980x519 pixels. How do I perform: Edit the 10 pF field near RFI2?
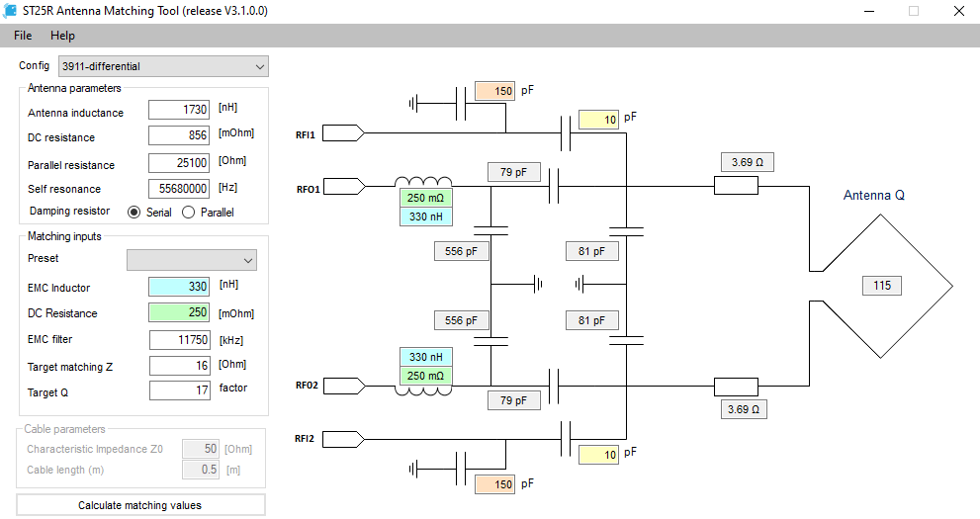coord(598,455)
